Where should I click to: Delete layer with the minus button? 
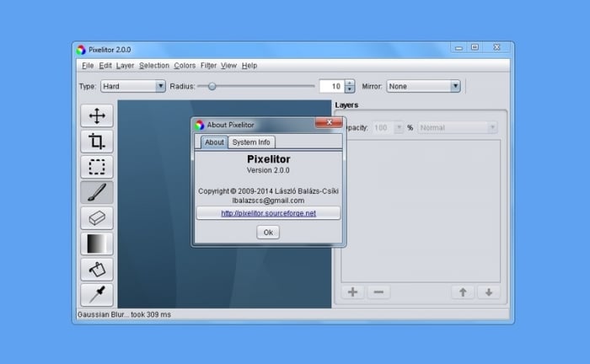tap(378, 292)
